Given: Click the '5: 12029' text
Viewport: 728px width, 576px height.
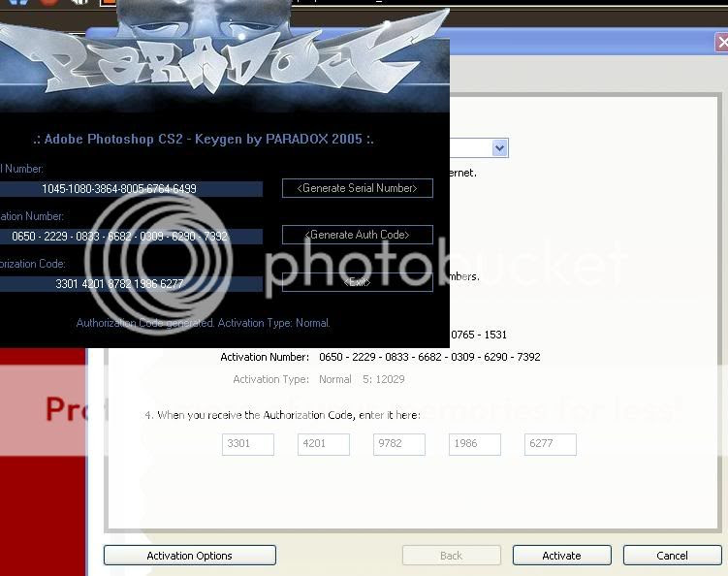Looking at the screenshot, I should 384,379.
